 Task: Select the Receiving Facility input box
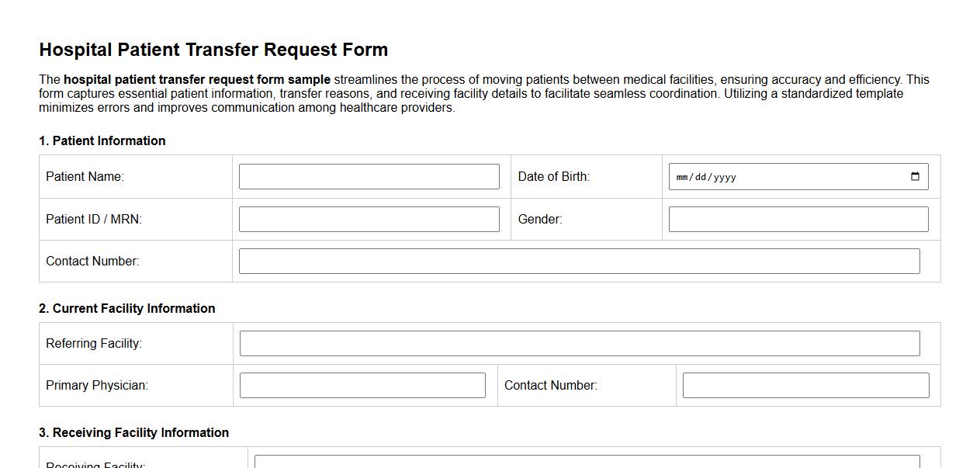pos(587,463)
